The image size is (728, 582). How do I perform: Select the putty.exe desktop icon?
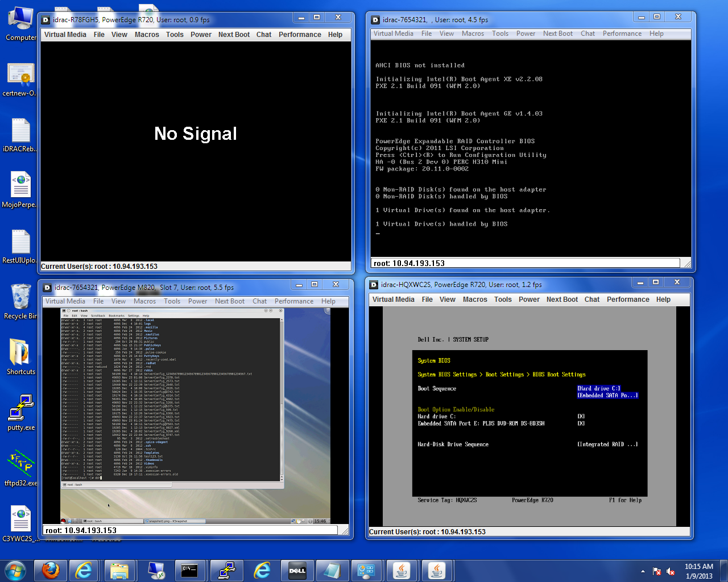(20, 412)
